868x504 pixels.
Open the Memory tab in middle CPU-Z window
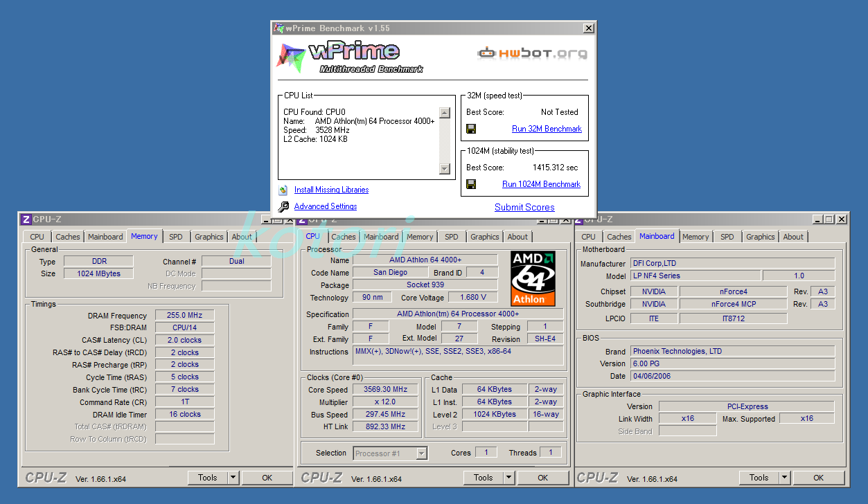[x=420, y=237]
